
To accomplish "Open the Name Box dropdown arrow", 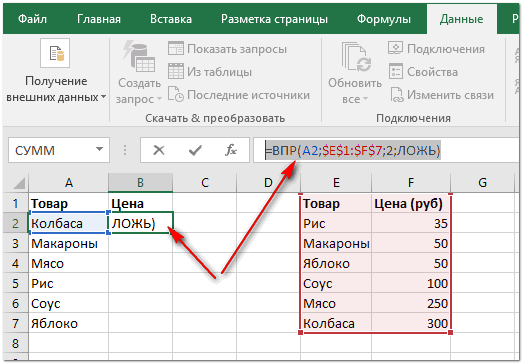I will [99, 150].
